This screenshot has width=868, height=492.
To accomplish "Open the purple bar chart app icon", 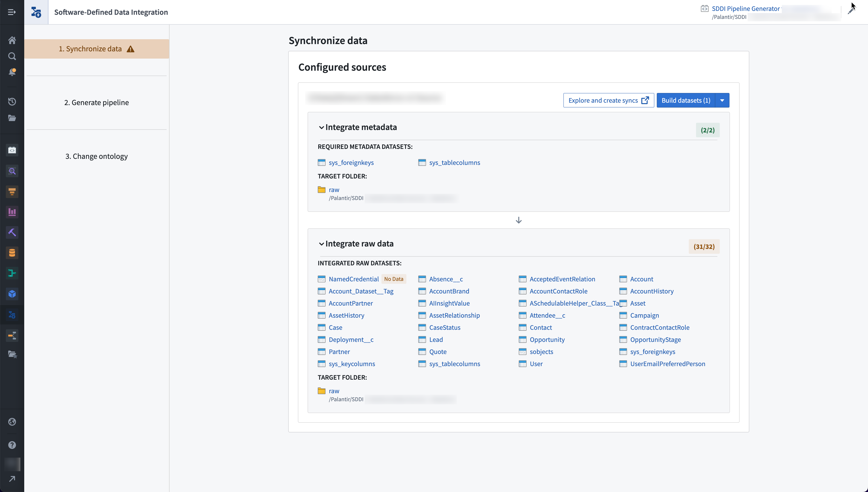I will (12, 212).
